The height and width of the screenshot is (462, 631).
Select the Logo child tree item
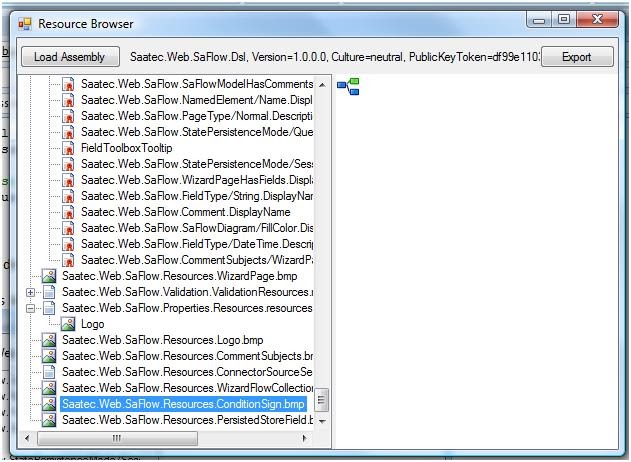pos(93,324)
